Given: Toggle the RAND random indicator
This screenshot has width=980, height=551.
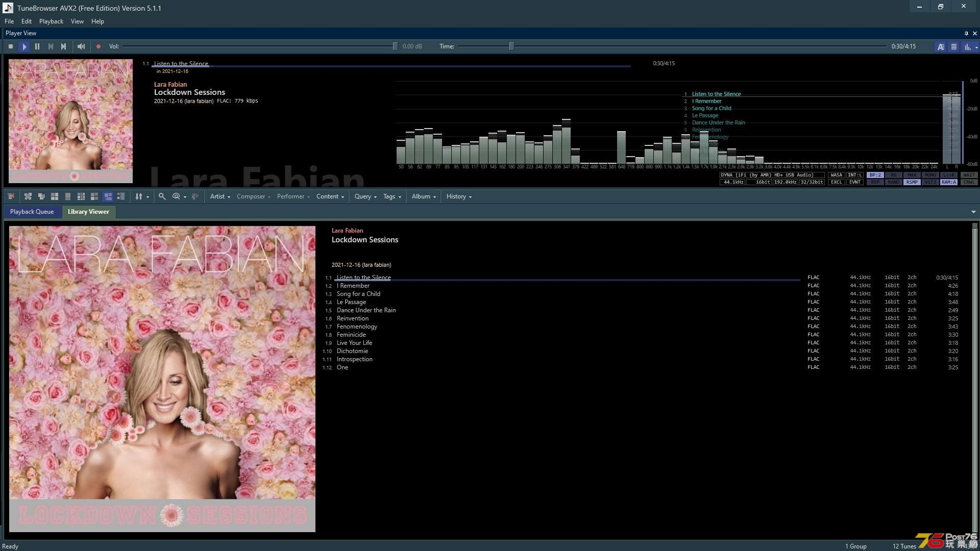Looking at the screenshot, I should pos(894,182).
